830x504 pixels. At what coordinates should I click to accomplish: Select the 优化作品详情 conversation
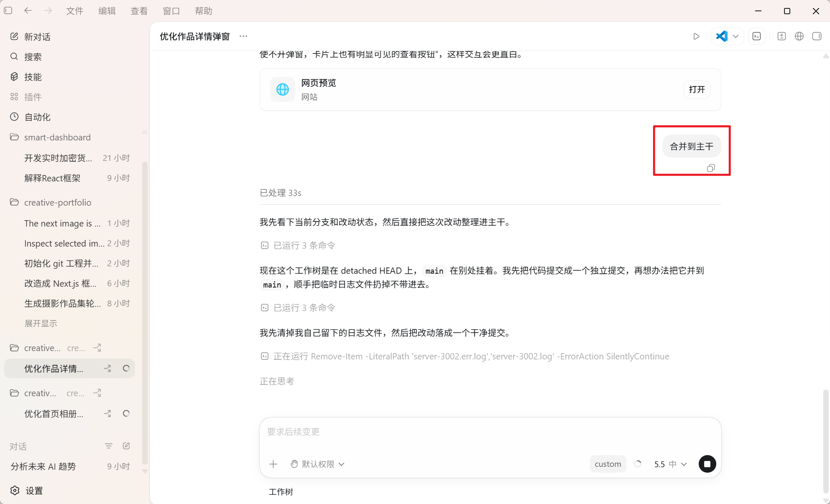[x=69, y=369]
